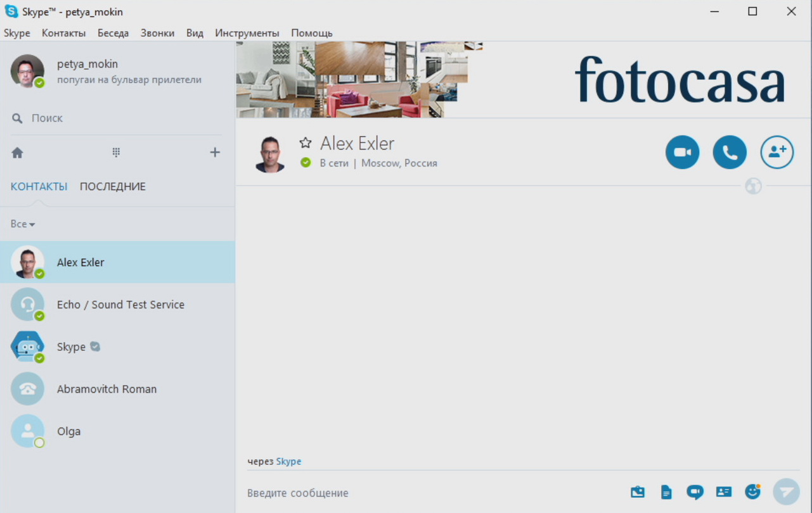Open the dial pad
The image size is (812, 513).
116,152
